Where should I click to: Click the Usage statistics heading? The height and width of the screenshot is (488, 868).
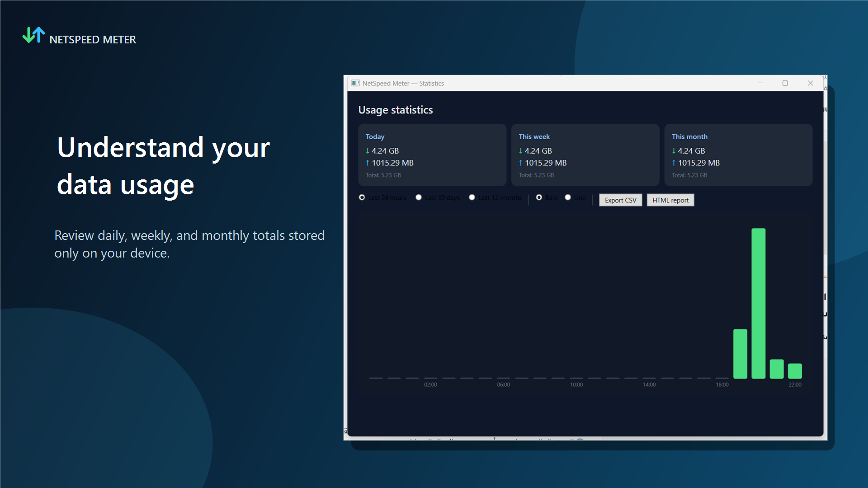(395, 110)
